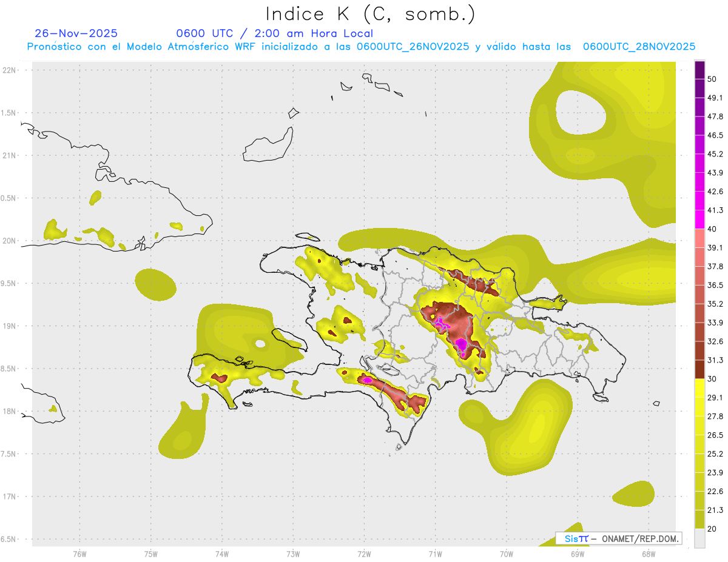The image size is (728, 562).
Task: Click the "Modelo Atmosferico WRF" forecast subtitle line
Action: pos(361,47)
